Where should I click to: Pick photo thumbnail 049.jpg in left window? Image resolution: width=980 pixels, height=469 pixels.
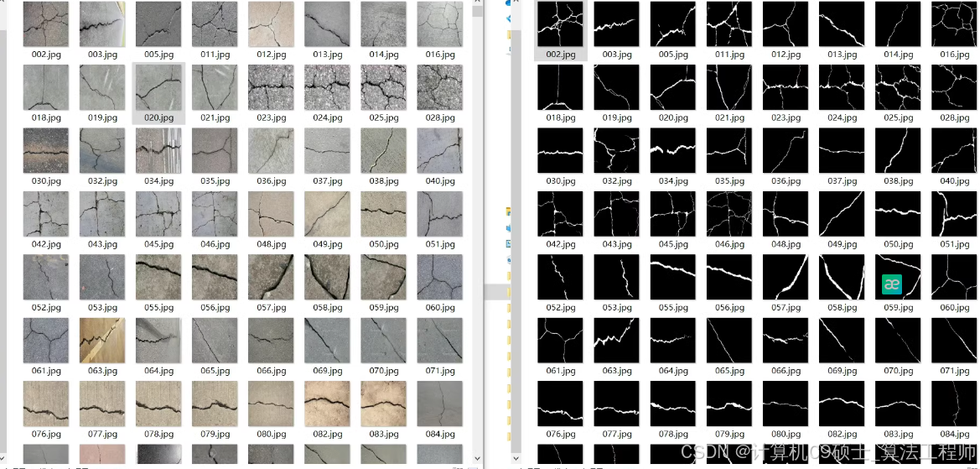pyautogui.click(x=327, y=214)
